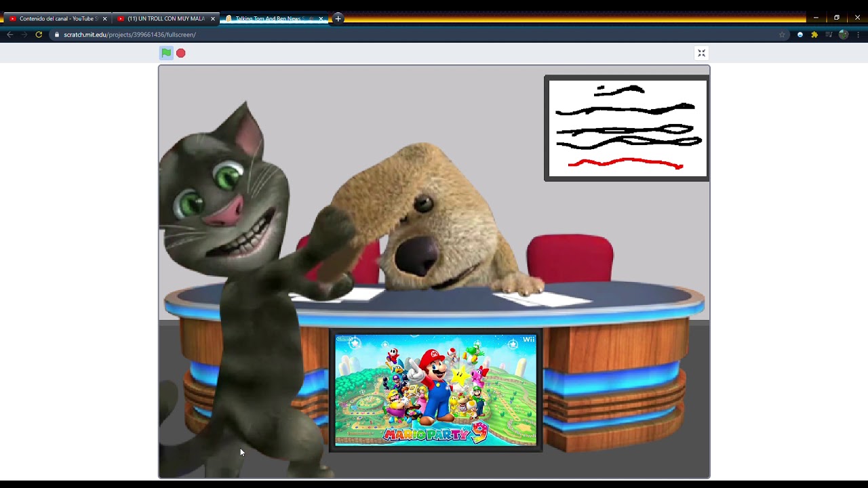The width and height of the screenshot is (868, 488).
Task: Switch to UN TROLL CON MUY MALA tab
Action: point(166,19)
